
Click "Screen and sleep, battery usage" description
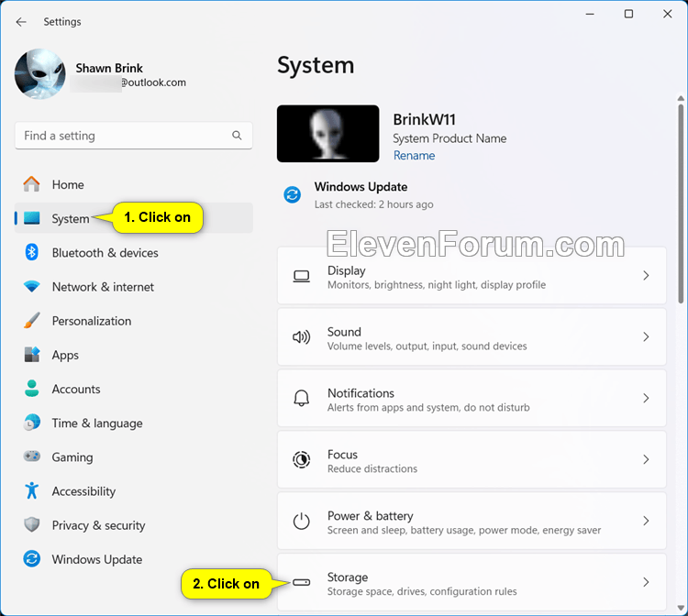(x=464, y=530)
